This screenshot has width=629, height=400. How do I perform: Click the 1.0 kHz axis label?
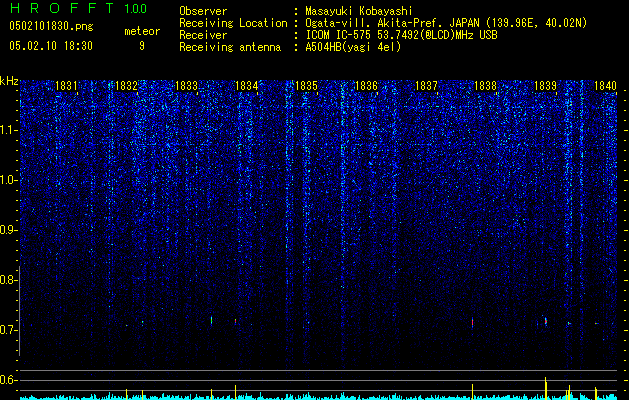click(x=9, y=180)
